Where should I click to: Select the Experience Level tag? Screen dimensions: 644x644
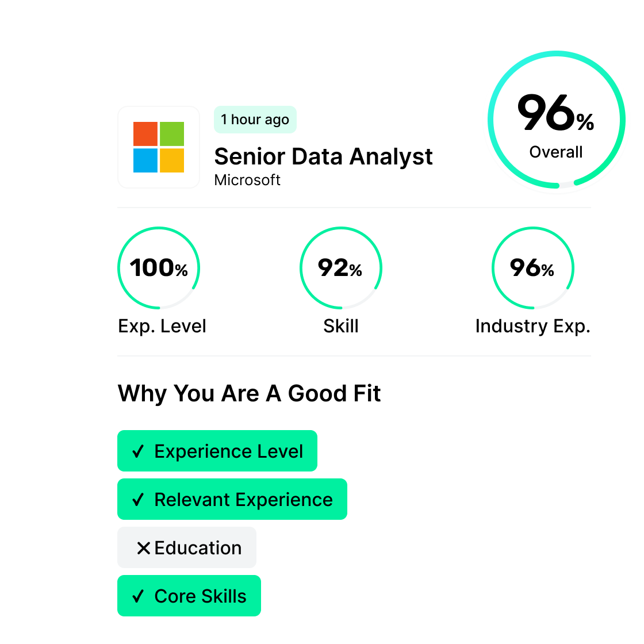(217, 451)
